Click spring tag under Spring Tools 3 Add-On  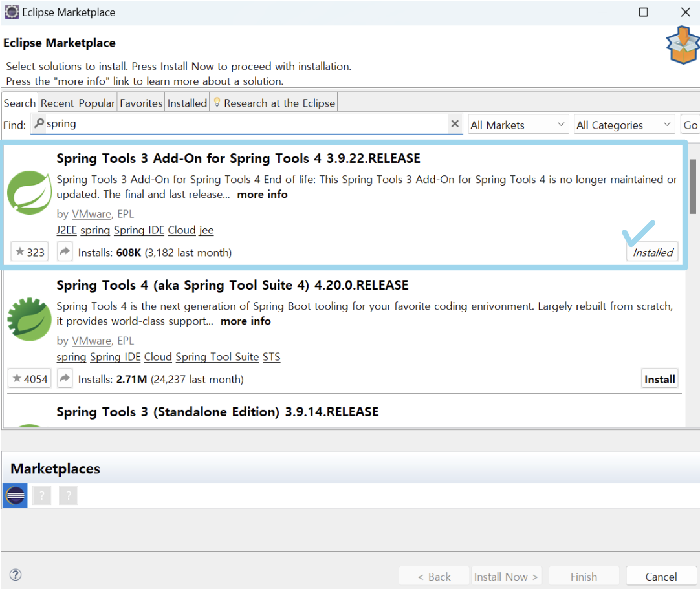pos(95,230)
